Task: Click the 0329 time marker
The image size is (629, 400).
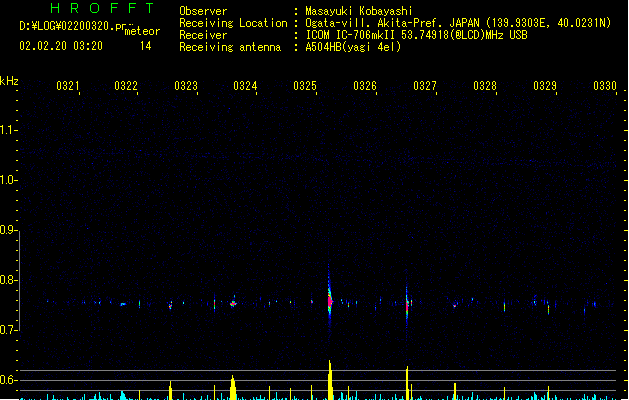Action: point(545,86)
